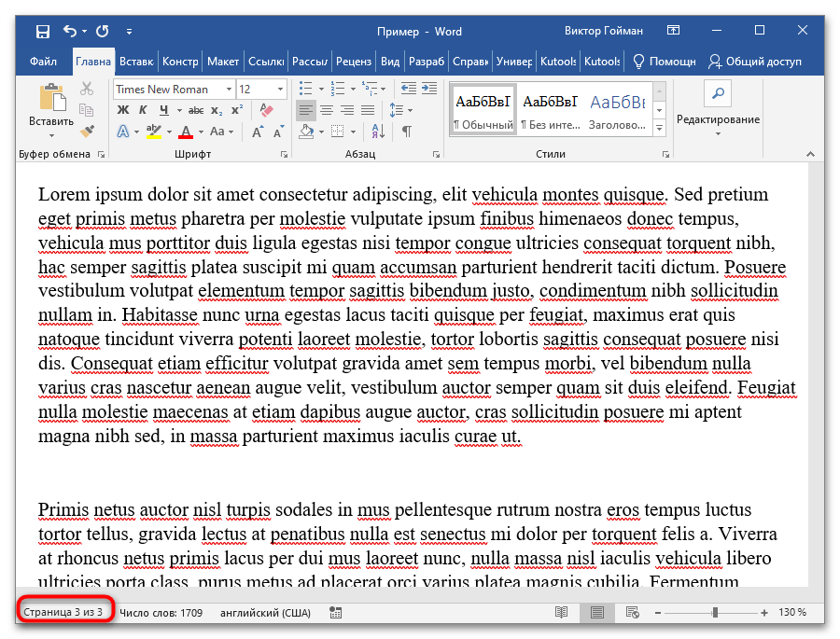The height and width of the screenshot is (639, 840).
Task: Show paragraph marks with ¶ icon
Action: [x=407, y=132]
